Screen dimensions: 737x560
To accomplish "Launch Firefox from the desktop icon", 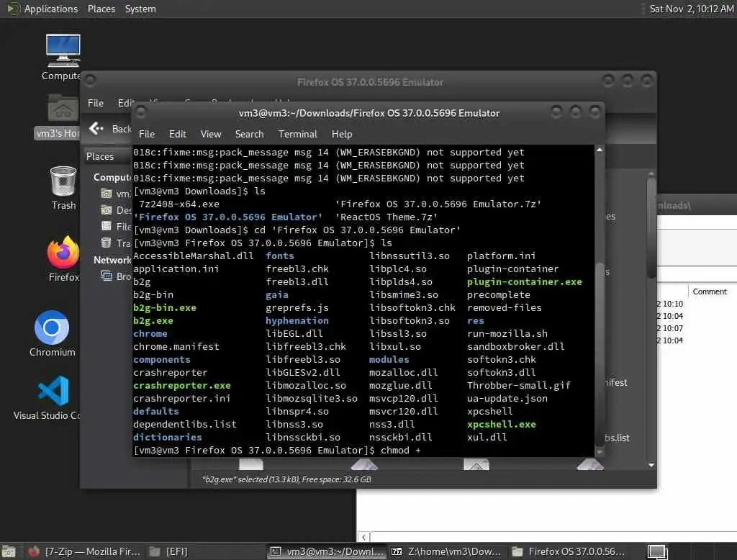I will (x=63, y=252).
